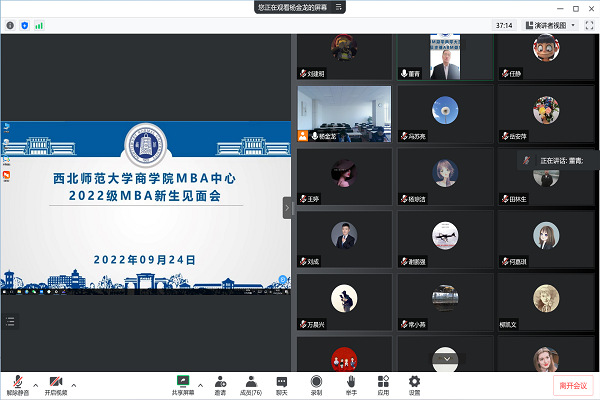
Task: Open the Members (76) panel
Action: [x=251, y=382]
